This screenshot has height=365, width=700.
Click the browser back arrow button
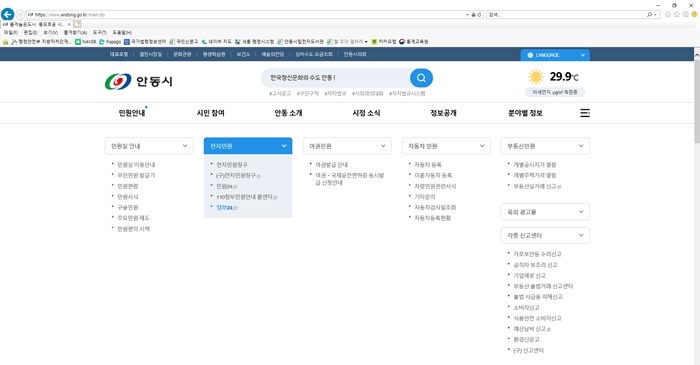click(x=8, y=14)
